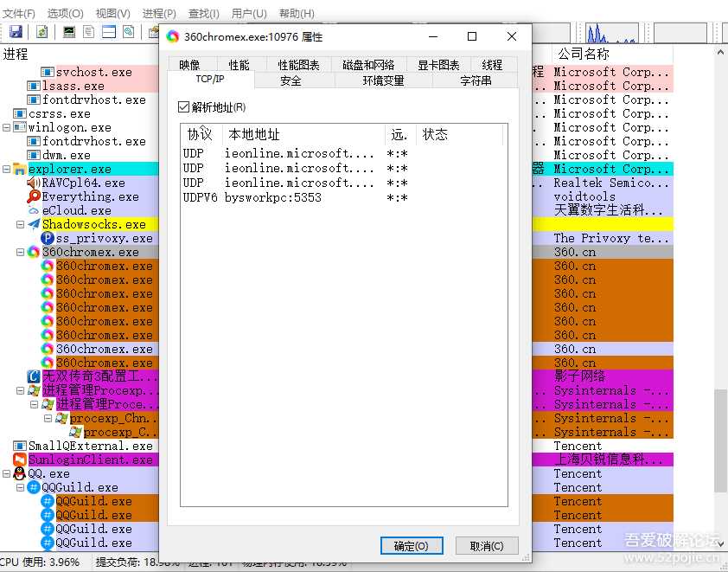Collapse the explorer.exe process branch
Viewport: 728px width, 572px height.
(x=7, y=169)
